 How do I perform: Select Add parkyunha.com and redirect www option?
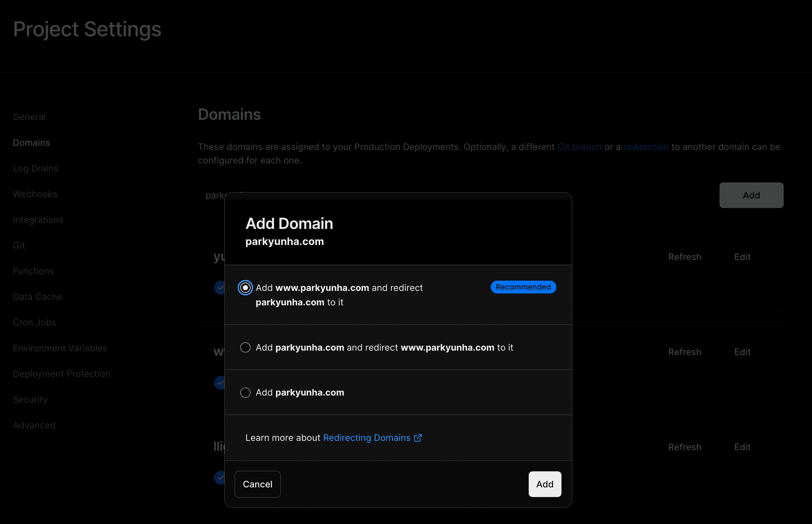[245, 347]
